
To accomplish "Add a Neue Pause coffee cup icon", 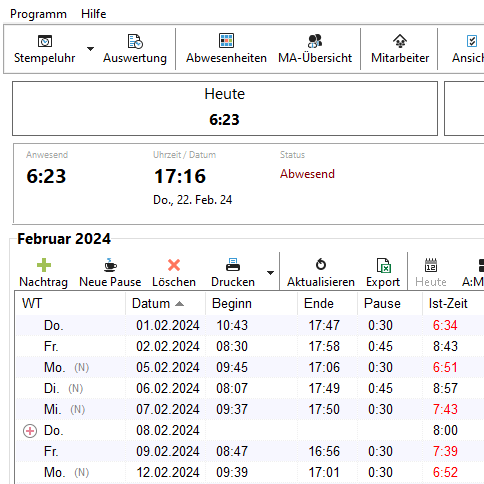I will (x=110, y=265).
